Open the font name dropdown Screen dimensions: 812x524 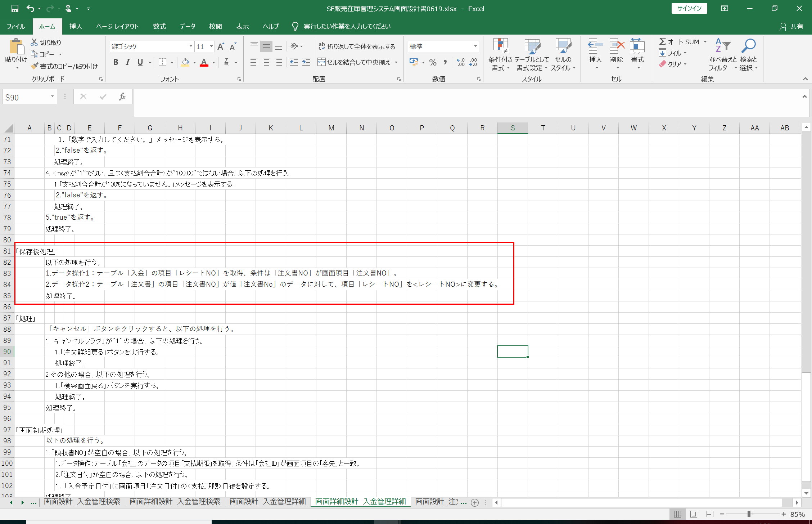tap(191, 46)
